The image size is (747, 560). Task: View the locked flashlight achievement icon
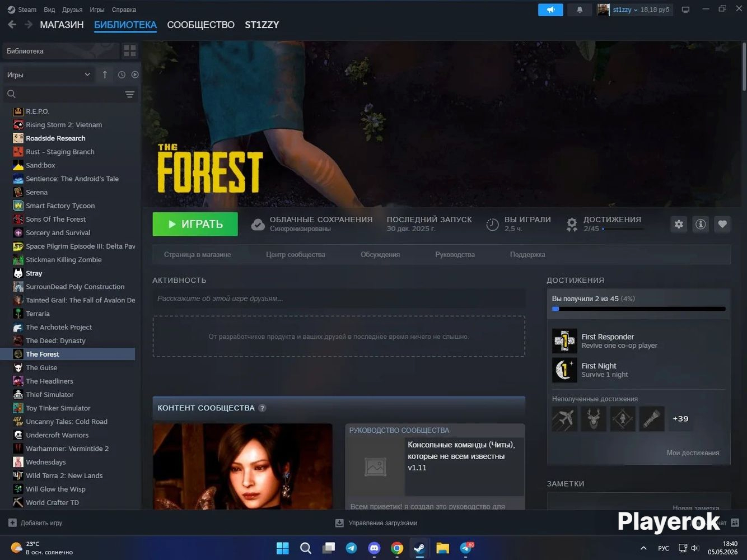(652, 419)
